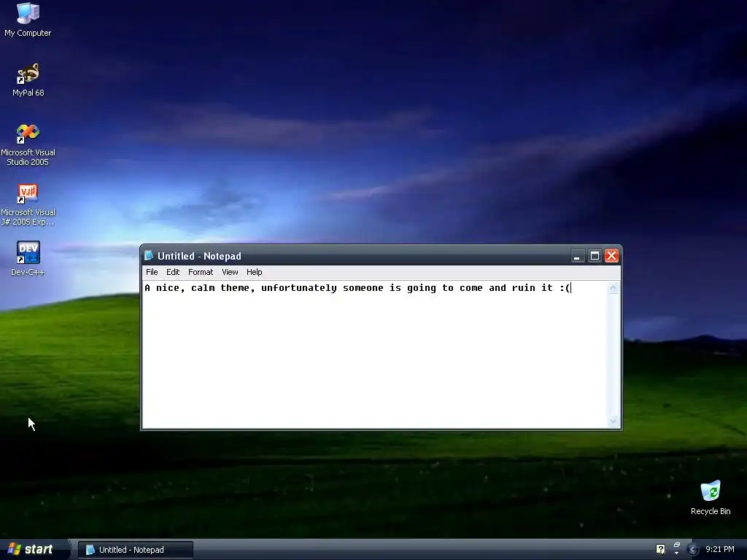Click the language bar help icon in the taskbar
Viewport: 747px width, 560px height.
coord(660,549)
